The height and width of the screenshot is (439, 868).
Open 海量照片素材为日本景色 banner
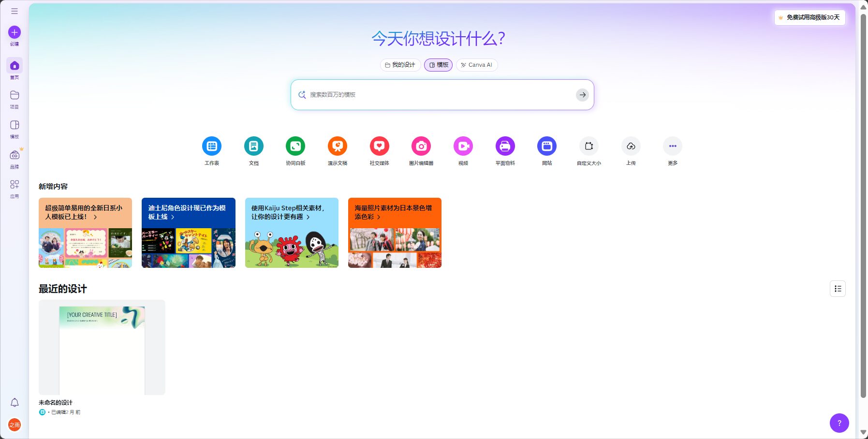click(395, 233)
